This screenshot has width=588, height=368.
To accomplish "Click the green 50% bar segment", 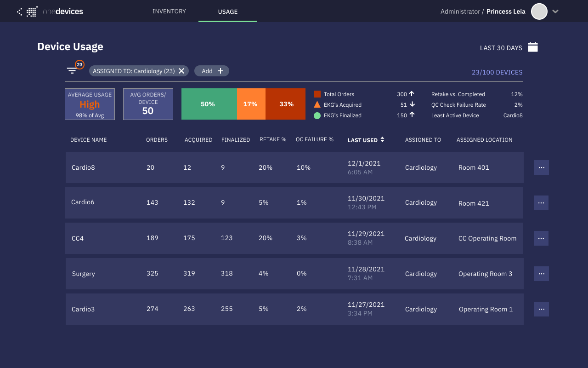I will [209, 104].
